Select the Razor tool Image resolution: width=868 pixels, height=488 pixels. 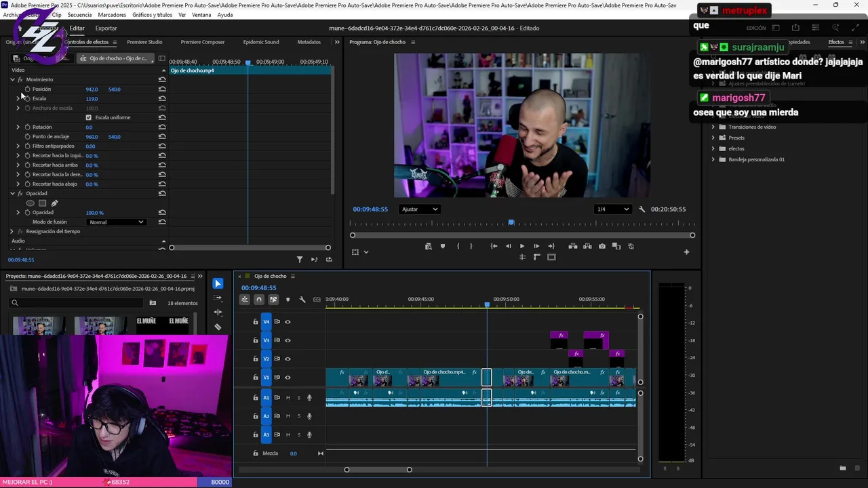pyautogui.click(x=218, y=327)
